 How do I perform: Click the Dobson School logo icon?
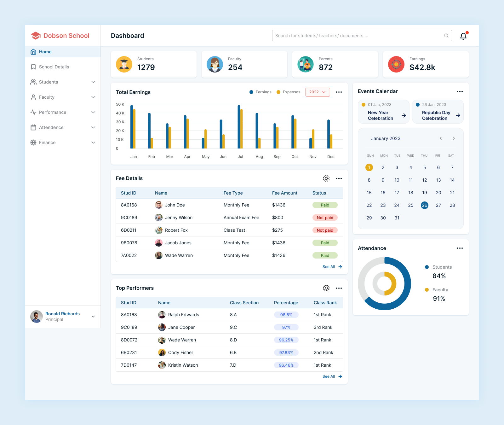(x=36, y=36)
